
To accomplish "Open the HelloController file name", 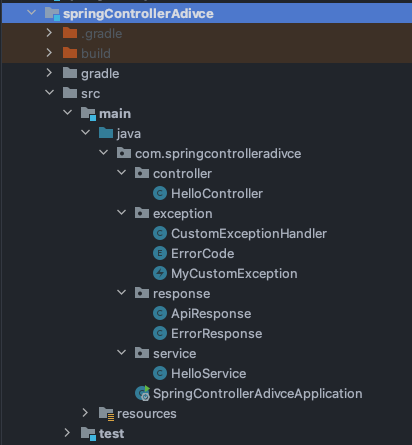I will 217,194.
